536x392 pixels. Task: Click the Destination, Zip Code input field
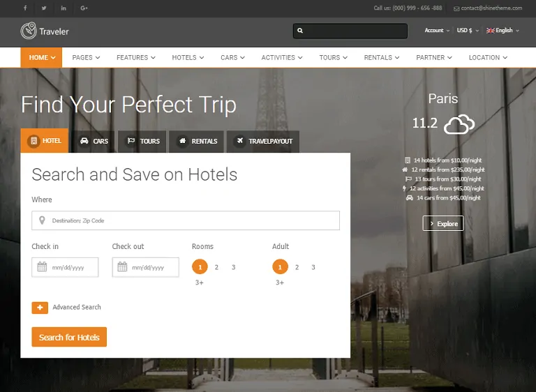tap(186, 220)
